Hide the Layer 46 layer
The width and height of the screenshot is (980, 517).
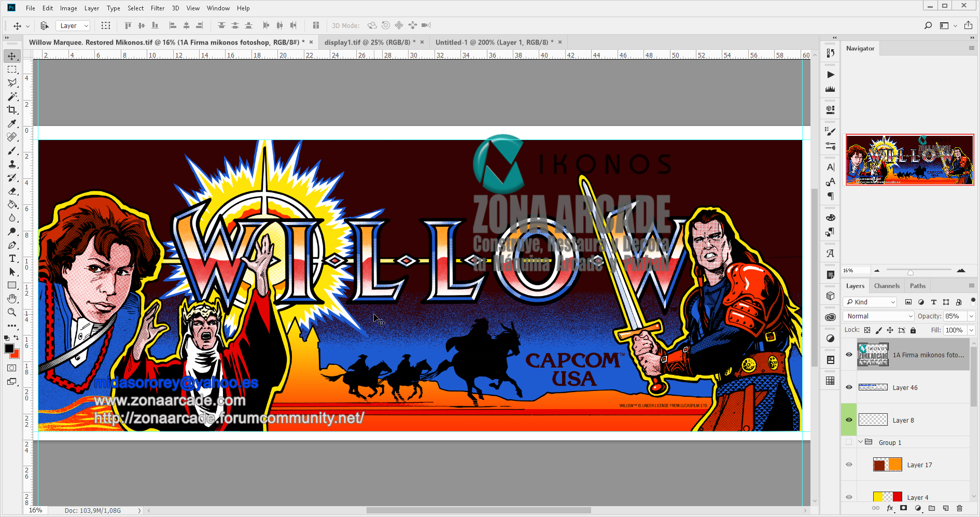[x=849, y=387]
